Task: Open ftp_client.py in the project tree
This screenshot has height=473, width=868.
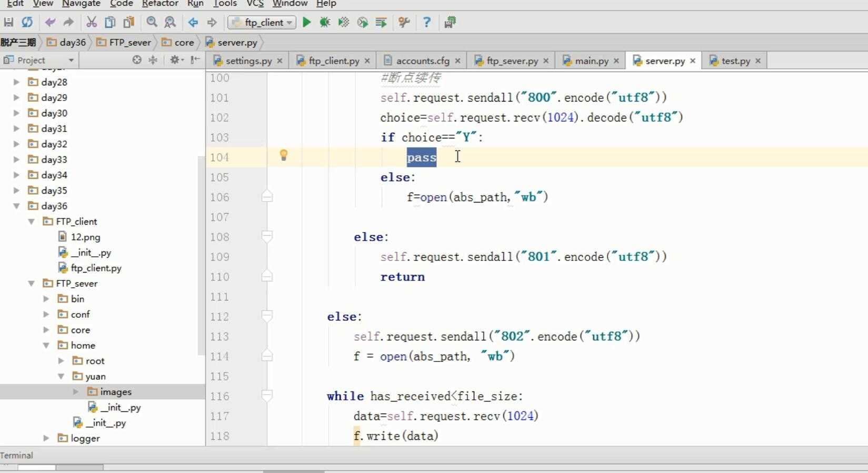Action: 96,268
